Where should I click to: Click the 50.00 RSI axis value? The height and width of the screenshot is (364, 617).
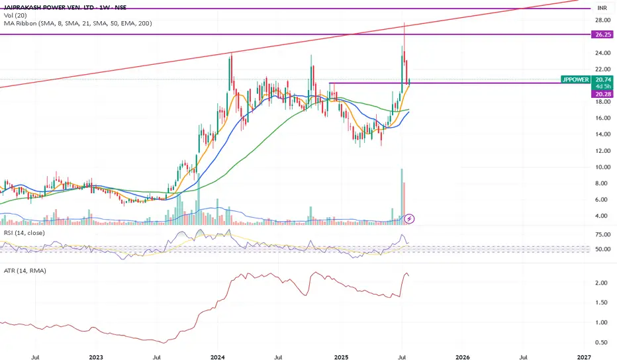pyautogui.click(x=603, y=249)
